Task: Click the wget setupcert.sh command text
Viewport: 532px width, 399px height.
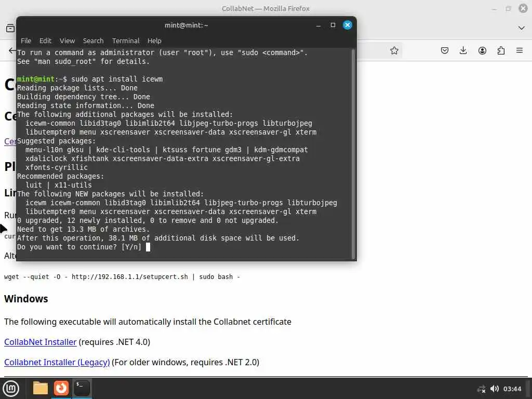Action: pyautogui.click(x=122, y=277)
